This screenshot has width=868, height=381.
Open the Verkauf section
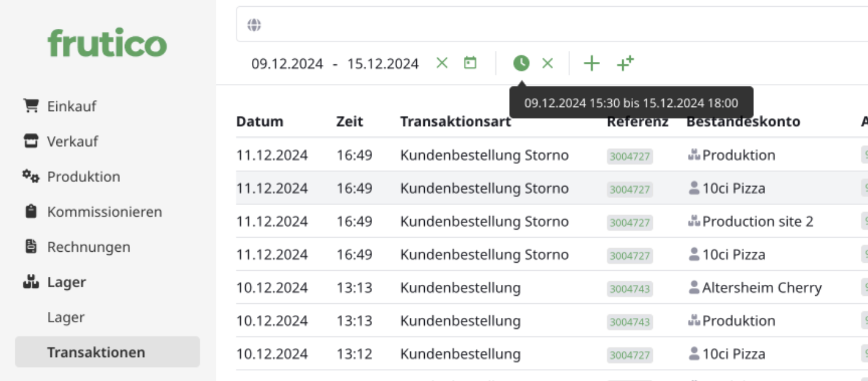coord(72,141)
